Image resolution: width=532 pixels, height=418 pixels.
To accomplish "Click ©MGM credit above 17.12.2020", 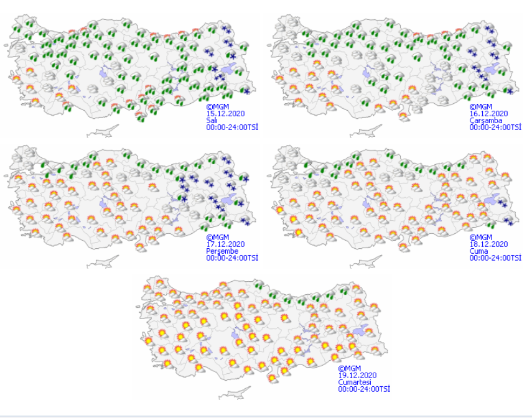I will (218, 238).
